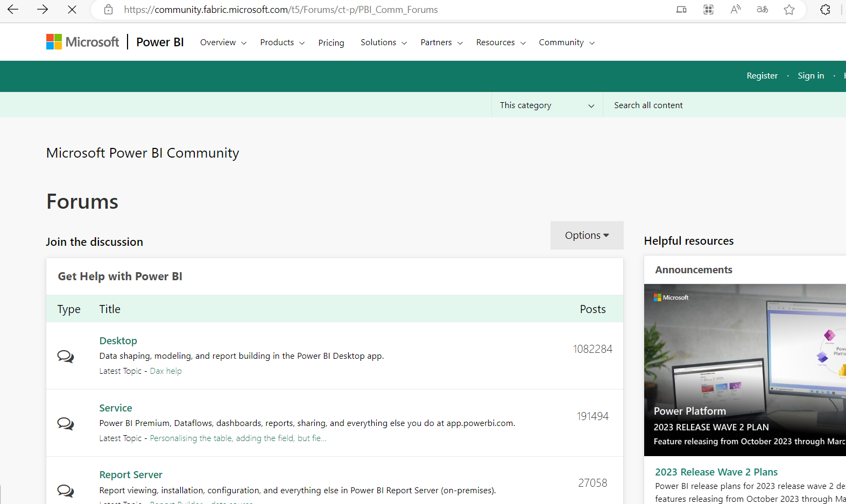This screenshot has height=504, width=846.
Task: Click the Report Server forum chat bubbles icon
Action: [x=66, y=491]
